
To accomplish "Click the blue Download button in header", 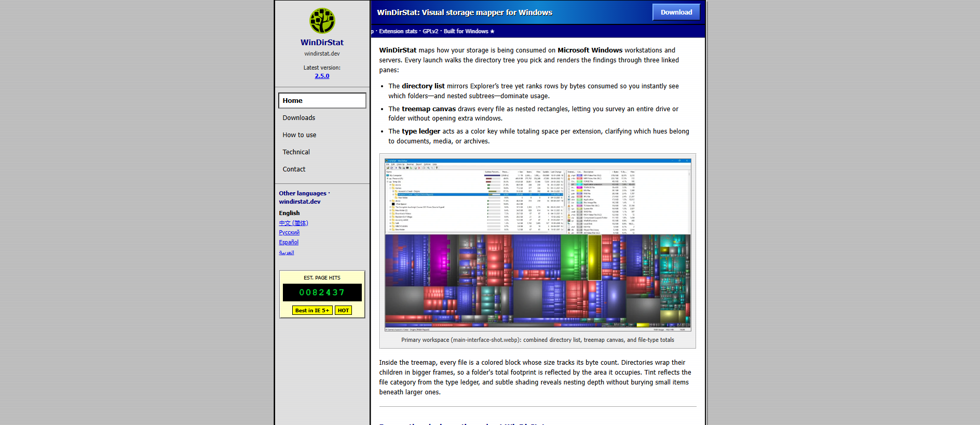I will tap(676, 12).
